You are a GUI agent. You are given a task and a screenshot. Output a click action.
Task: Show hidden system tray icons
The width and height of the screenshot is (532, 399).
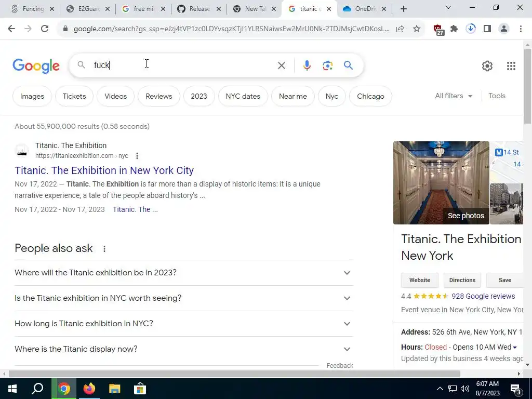pos(440,389)
